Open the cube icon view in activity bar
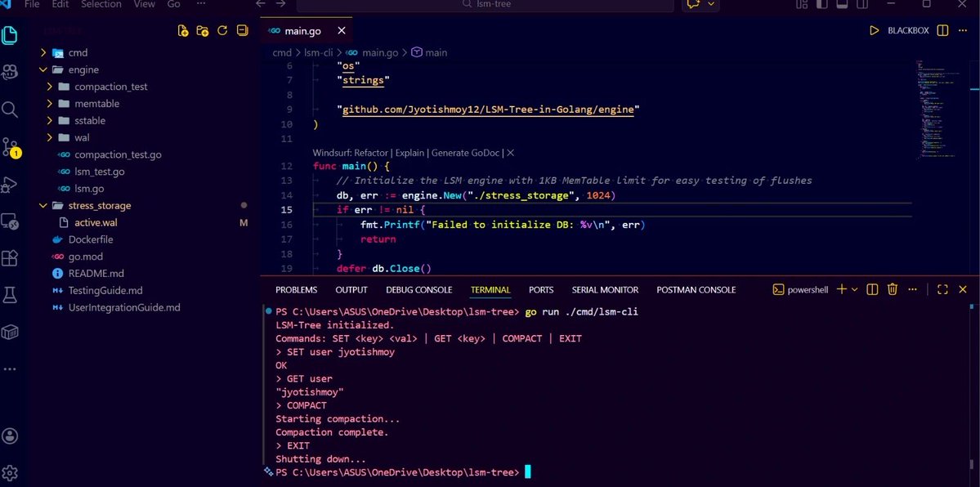The height and width of the screenshot is (487, 980). [x=9, y=332]
